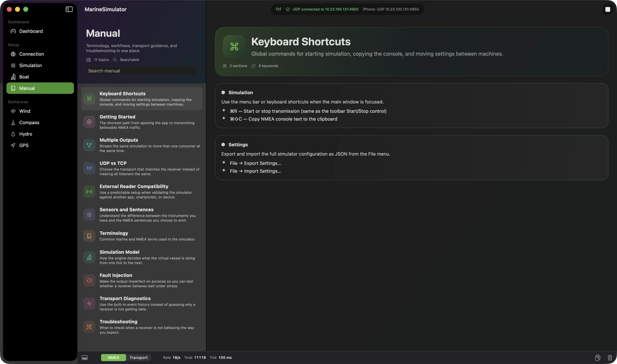The image size is (617, 364).
Task: Click the Manual book icon in sidebar
Action: (13, 88)
